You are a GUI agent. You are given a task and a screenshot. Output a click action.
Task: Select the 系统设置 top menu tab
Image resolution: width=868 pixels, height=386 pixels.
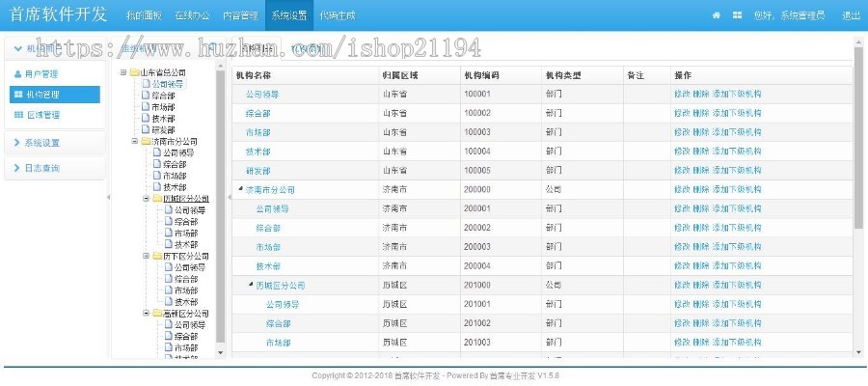(289, 15)
